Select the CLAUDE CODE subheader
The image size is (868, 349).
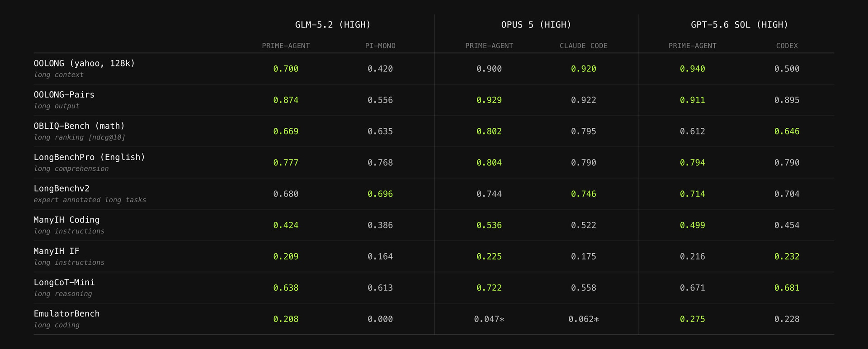coord(584,46)
